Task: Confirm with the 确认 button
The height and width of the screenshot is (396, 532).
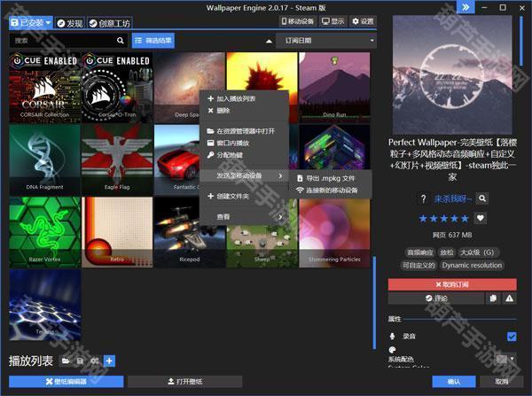Action: [x=454, y=382]
